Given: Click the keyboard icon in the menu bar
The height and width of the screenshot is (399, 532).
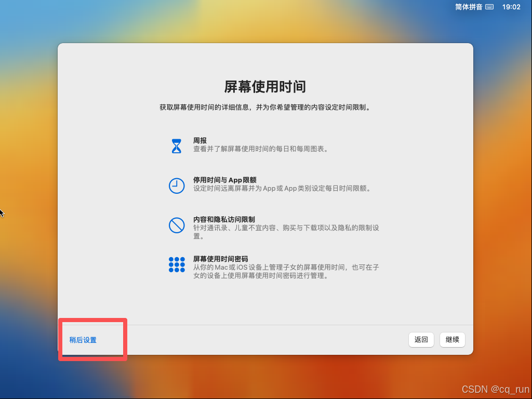Looking at the screenshot, I should coord(489,7).
